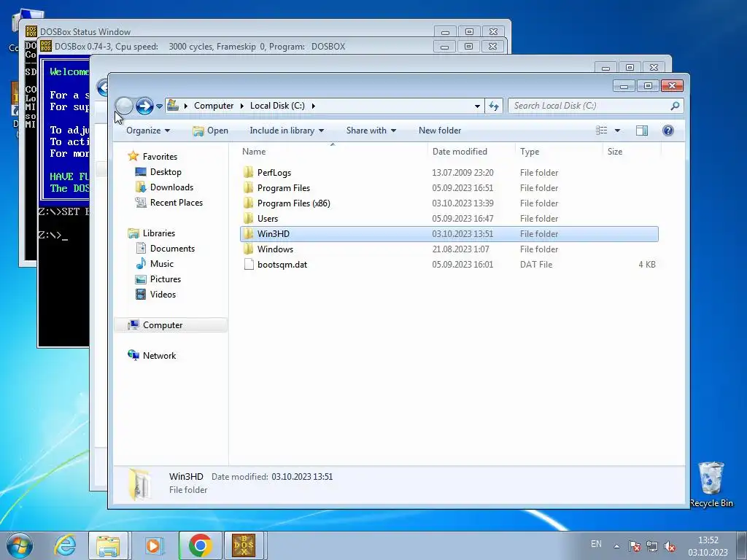Open Google Chrome from taskbar

[200, 545]
